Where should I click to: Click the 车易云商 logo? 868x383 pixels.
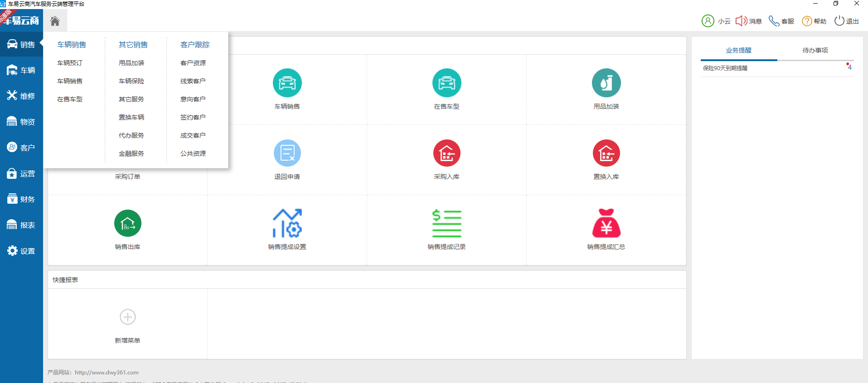(x=21, y=20)
